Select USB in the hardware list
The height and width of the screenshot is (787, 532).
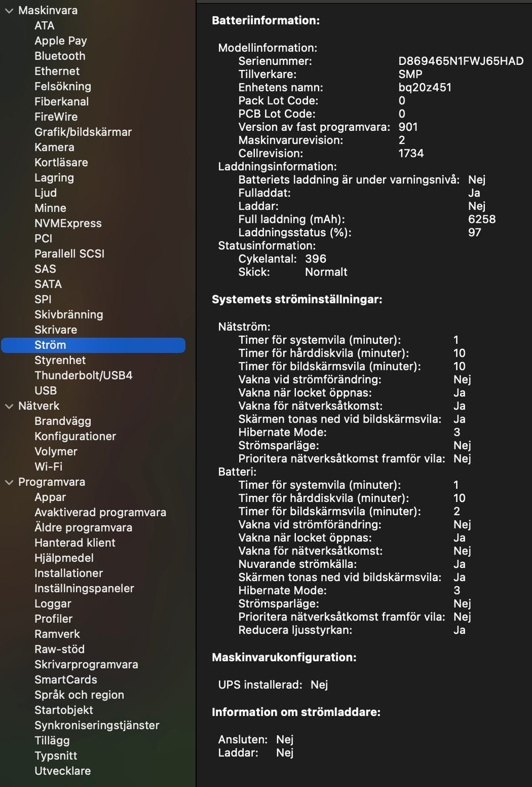coord(45,390)
